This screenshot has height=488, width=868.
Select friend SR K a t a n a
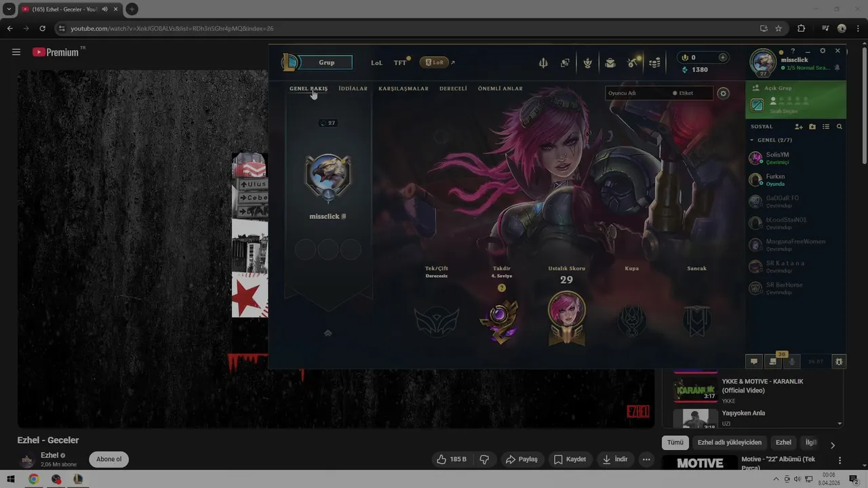tap(795, 266)
